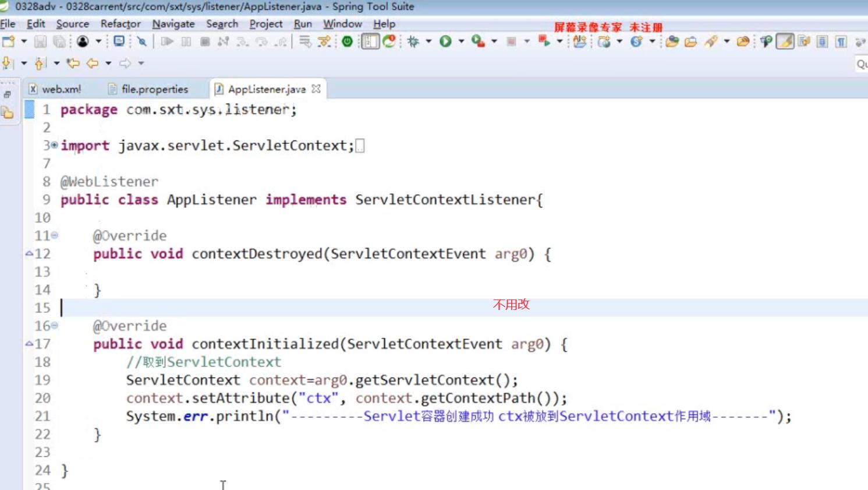868x490 pixels.
Task: Open the Window menu
Action: [x=343, y=24]
